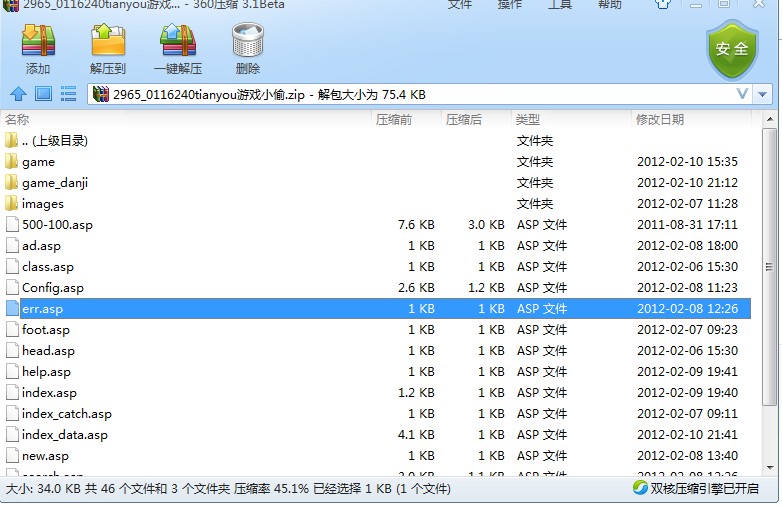Select the head.asp file name
This screenshot has height=507, width=782.
(x=48, y=350)
